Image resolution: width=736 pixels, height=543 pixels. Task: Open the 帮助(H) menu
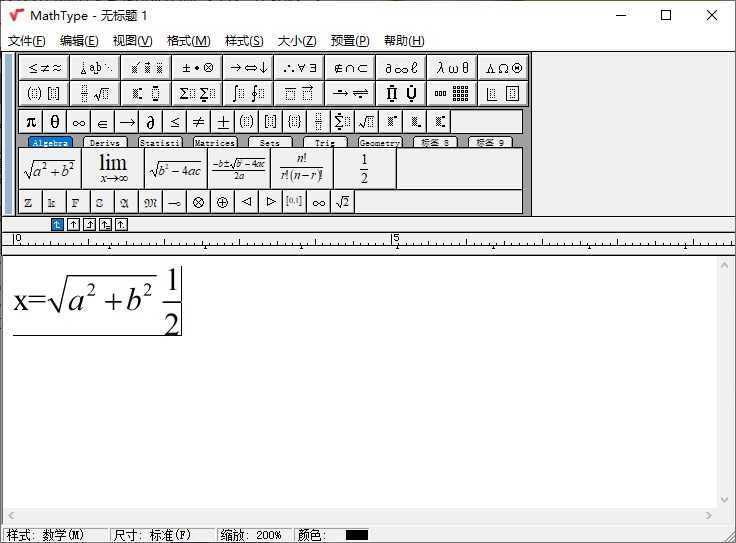click(x=404, y=41)
